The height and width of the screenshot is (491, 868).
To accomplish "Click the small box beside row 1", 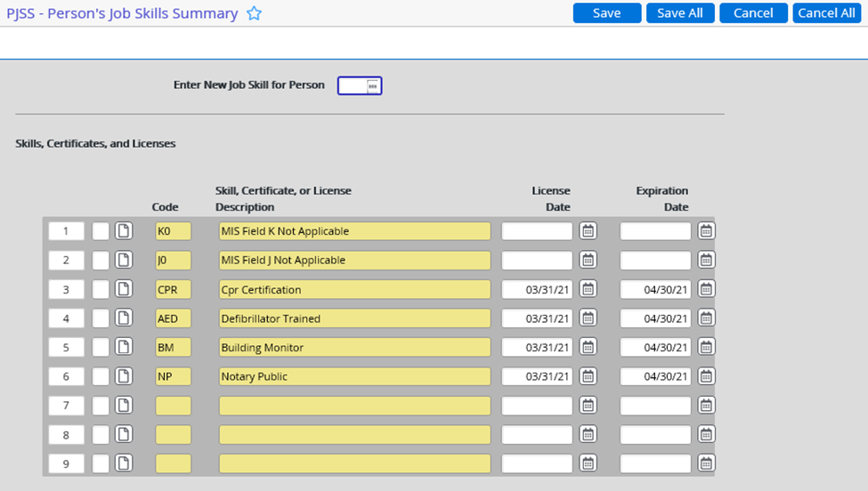I will click(101, 231).
